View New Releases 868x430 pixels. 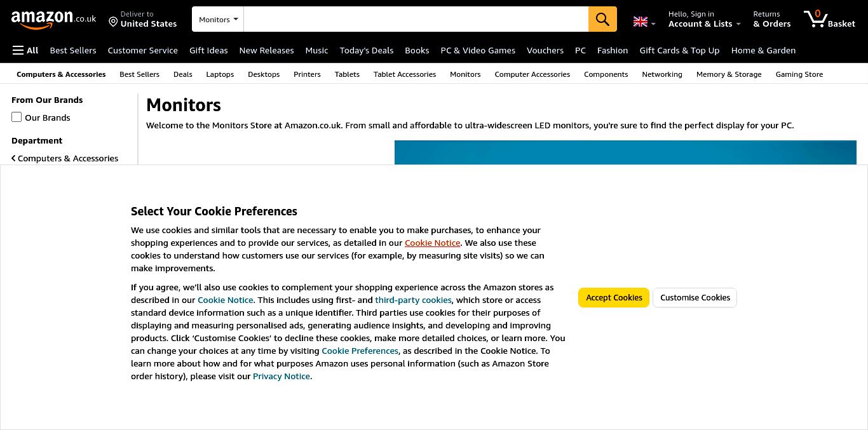coord(266,50)
